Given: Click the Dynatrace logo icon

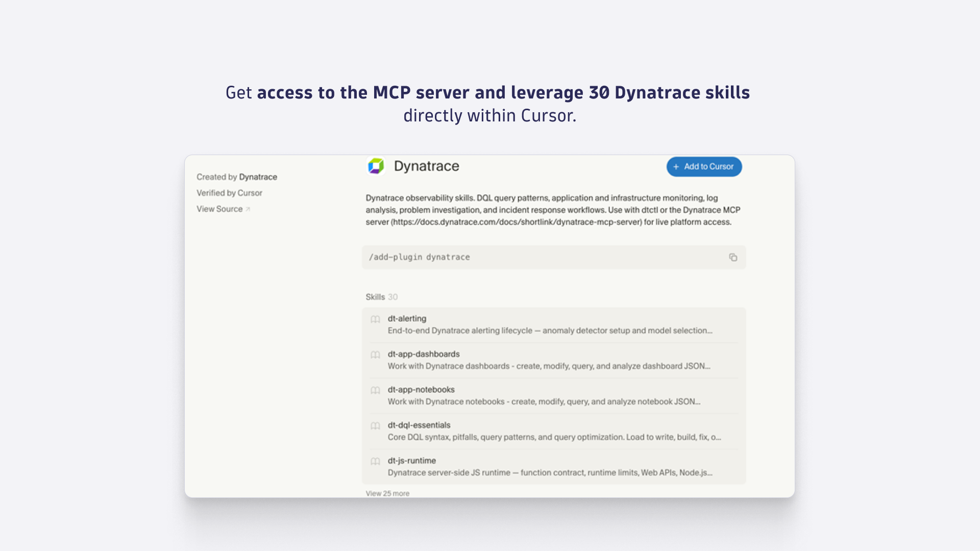Looking at the screenshot, I should point(376,166).
